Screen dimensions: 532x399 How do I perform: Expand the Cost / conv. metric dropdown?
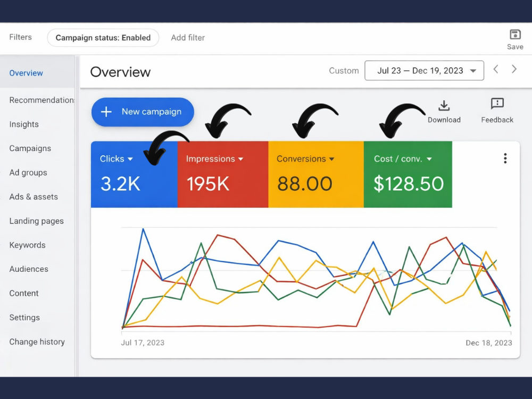(x=429, y=159)
